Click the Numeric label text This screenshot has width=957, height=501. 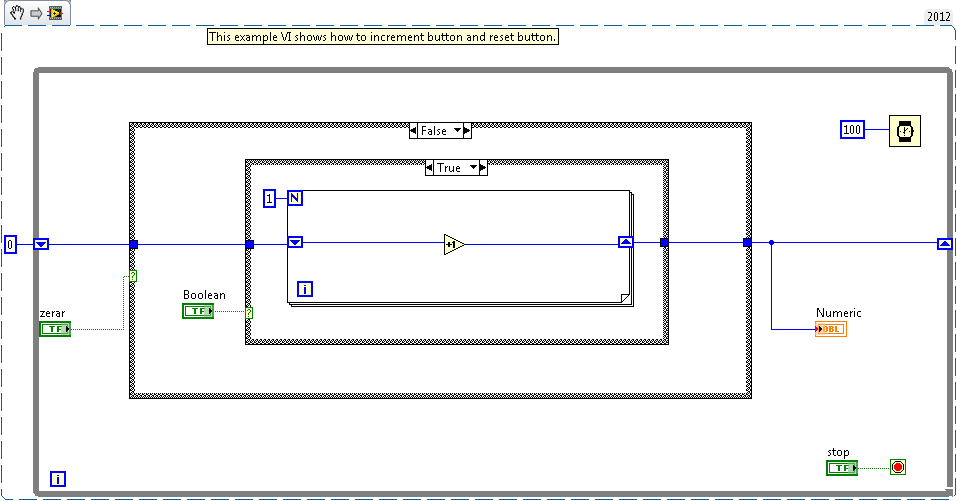(839, 312)
